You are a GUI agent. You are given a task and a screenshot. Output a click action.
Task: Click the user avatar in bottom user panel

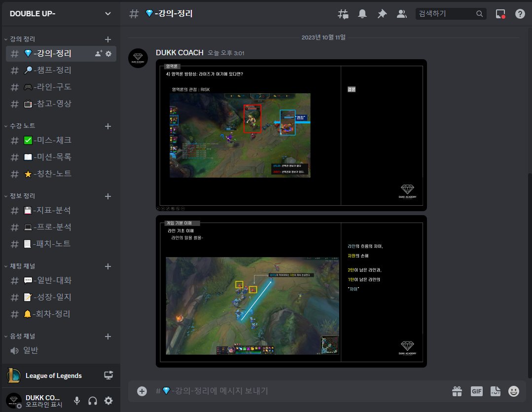click(x=14, y=401)
